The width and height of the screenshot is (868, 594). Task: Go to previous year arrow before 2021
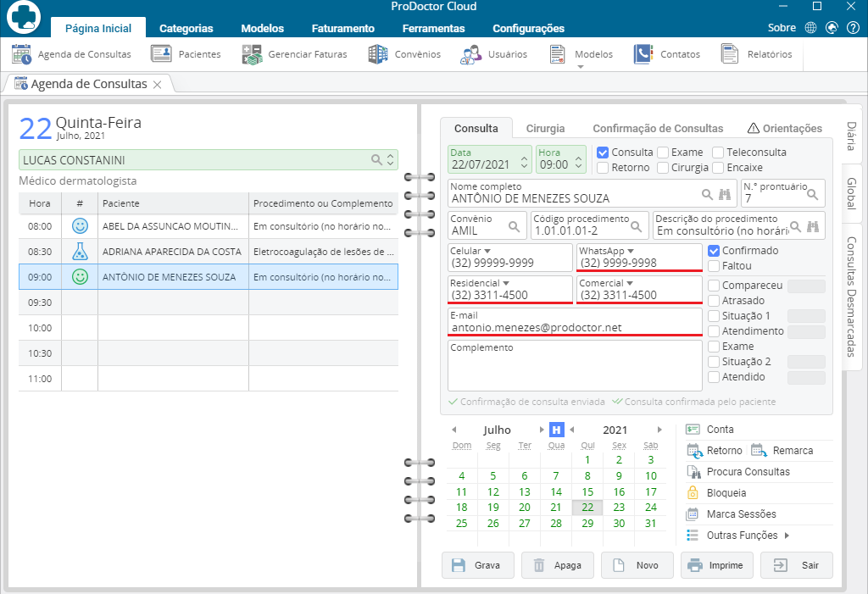[x=572, y=430]
